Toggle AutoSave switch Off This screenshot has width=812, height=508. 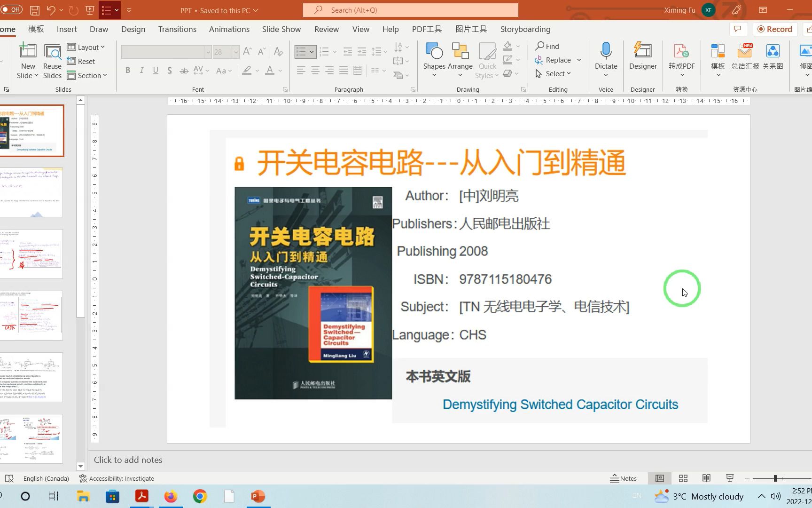[11, 10]
